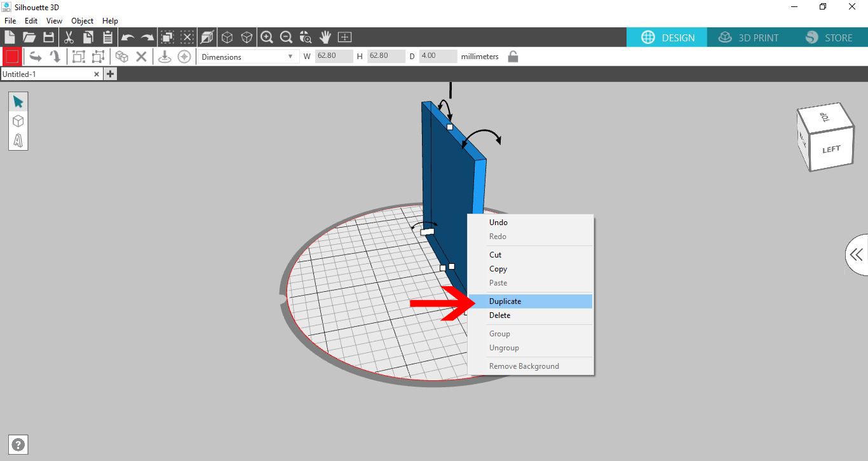Open the red fill color swatch
The width and height of the screenshot is (868, 461).
click(12, 57)
